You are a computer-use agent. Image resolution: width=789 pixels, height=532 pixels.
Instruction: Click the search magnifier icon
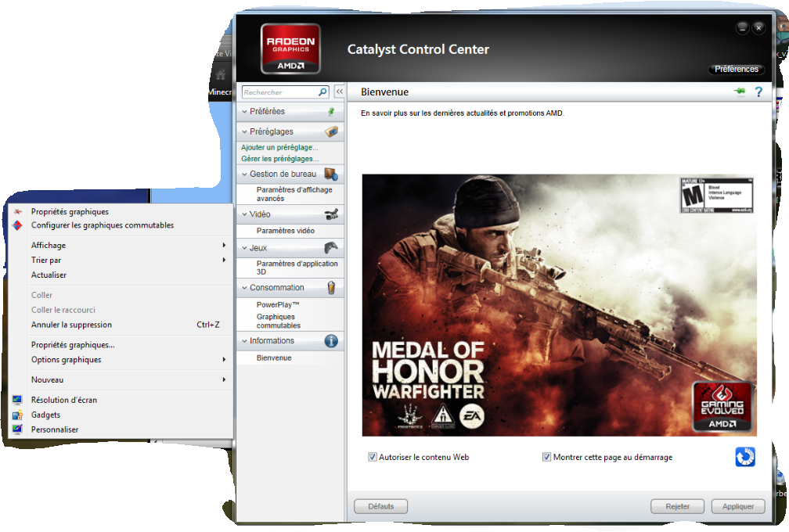[322, 92]
